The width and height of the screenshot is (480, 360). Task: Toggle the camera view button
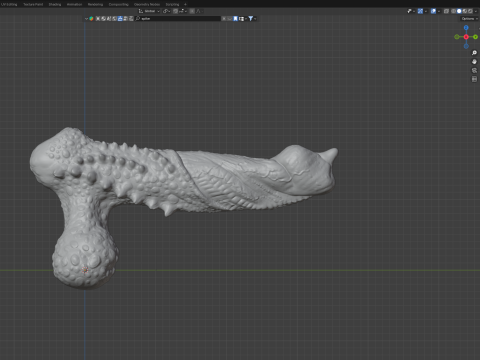[474, 70]
